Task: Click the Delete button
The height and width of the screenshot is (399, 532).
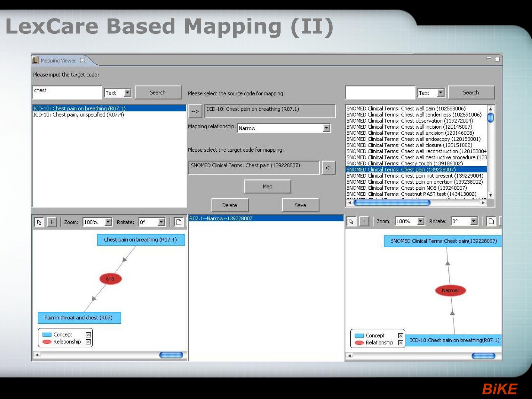Action: pyautogui.click(x=230, y=205)
